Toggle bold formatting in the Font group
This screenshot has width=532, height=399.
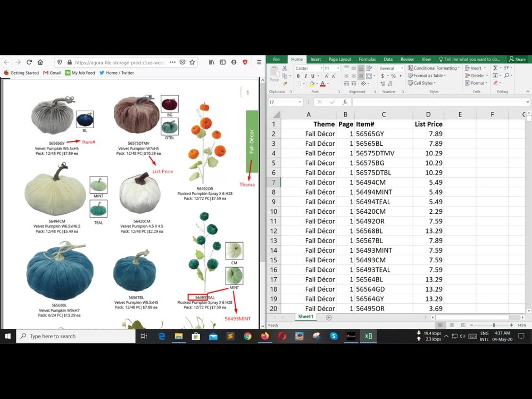tap(298, 76)
